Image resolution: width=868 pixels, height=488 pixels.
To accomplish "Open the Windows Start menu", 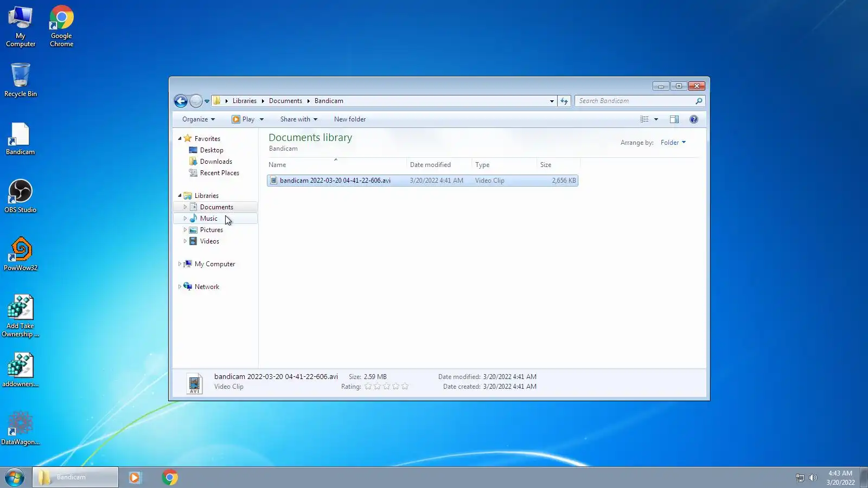I will pyautogui.click(x=15, y=478).
